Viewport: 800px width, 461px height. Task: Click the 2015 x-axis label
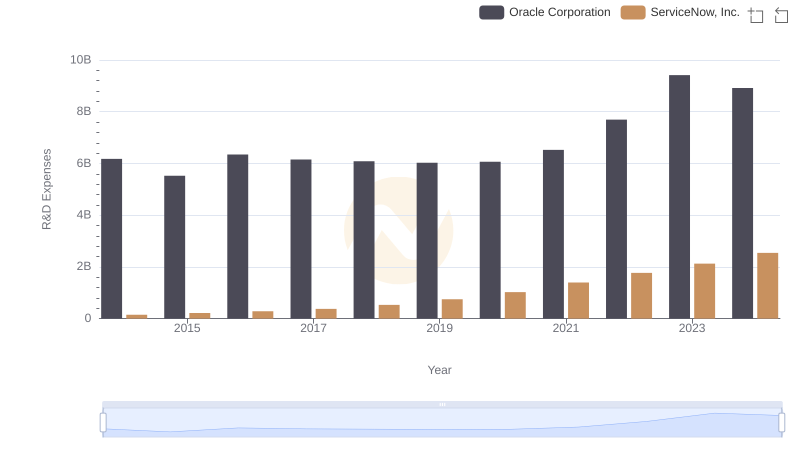tap(187, 328)
